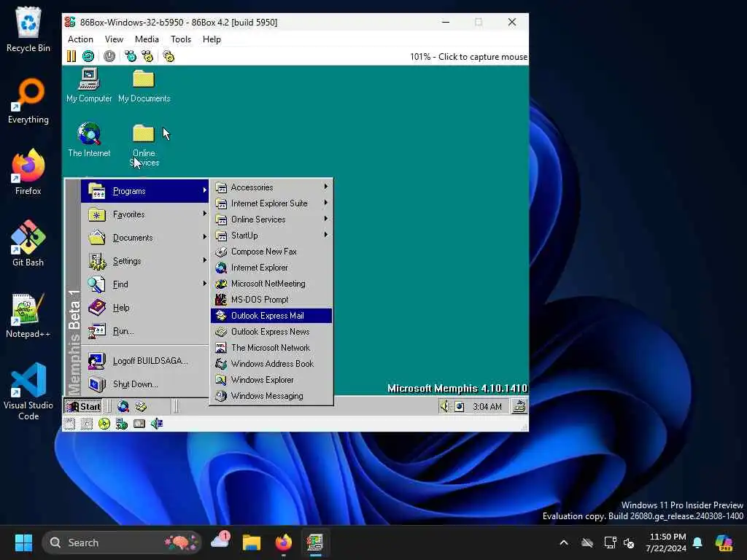Launch Outlook Express News
Screen dimensions: 747x560
(271, 332)
